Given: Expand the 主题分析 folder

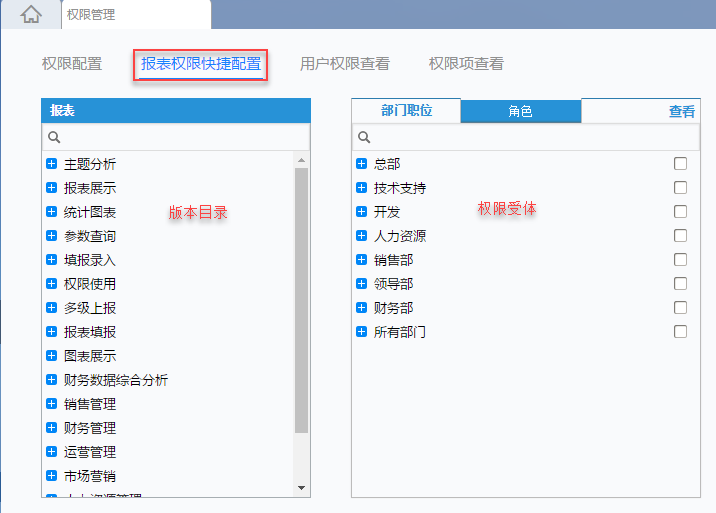Looking at the screenshot, I should point(52,164).
